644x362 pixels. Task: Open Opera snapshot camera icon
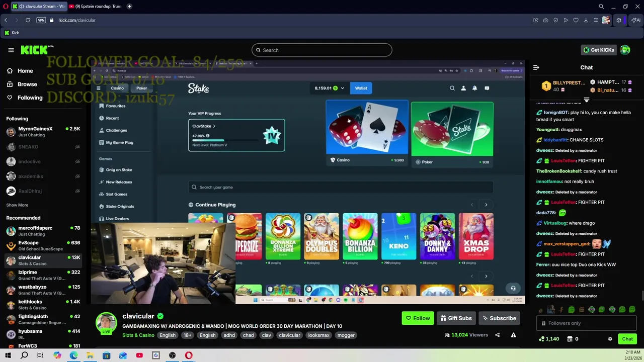point(546,20)
